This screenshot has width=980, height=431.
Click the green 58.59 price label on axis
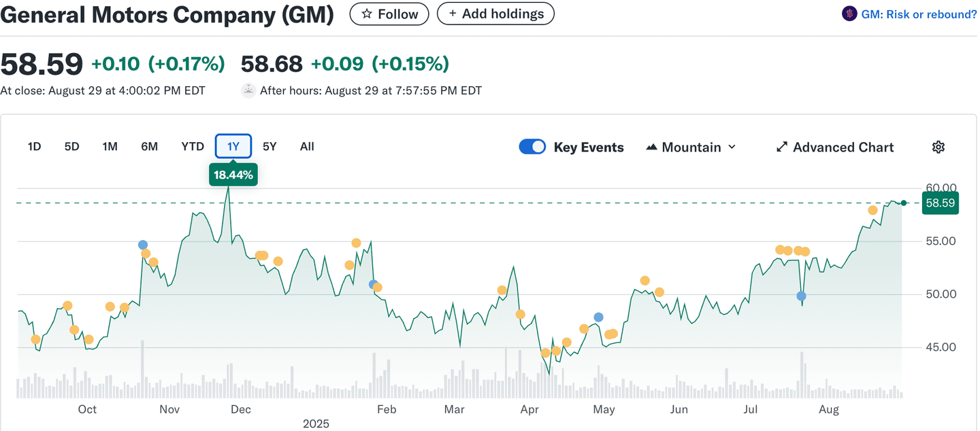pyautogui.click(x=940, y=203)
